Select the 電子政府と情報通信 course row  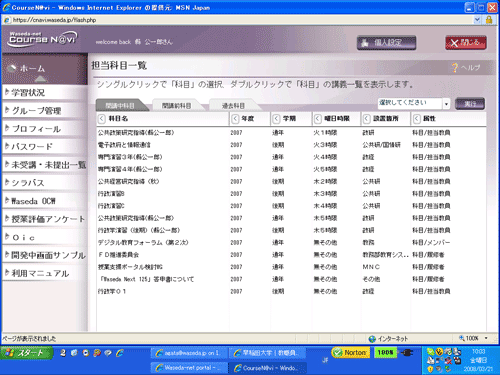[x=291, y=145]
